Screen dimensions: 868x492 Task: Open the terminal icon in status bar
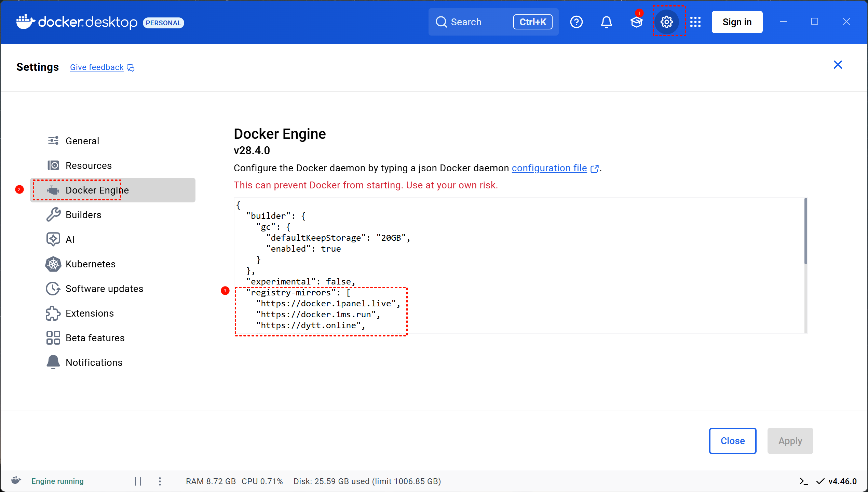804,481
